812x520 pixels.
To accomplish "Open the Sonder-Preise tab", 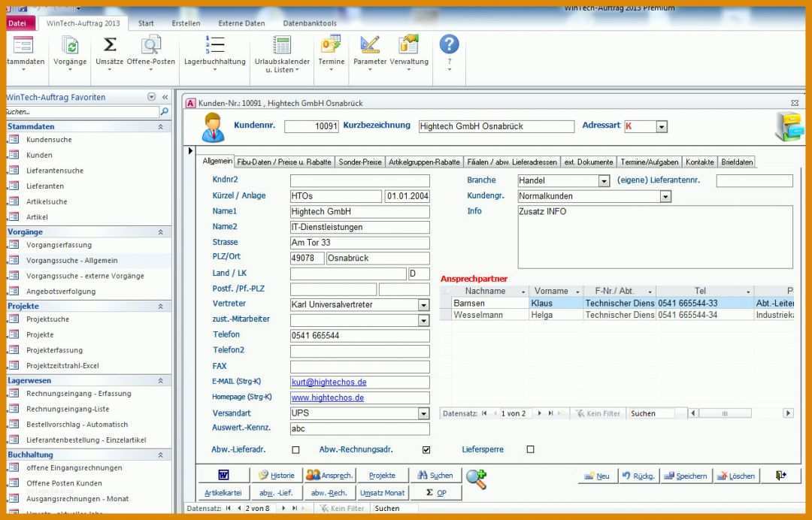I will tap(360, 162).
